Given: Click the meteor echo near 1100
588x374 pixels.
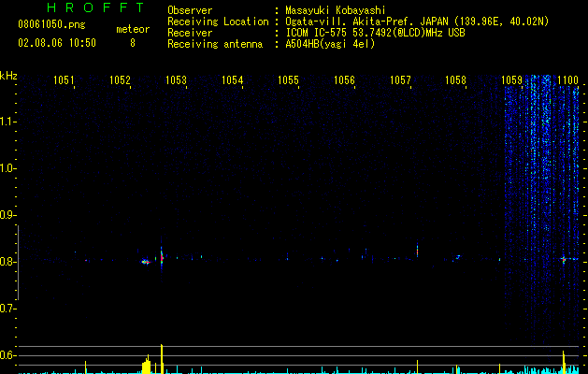Looking at the screenshot, I should point(564,259).
